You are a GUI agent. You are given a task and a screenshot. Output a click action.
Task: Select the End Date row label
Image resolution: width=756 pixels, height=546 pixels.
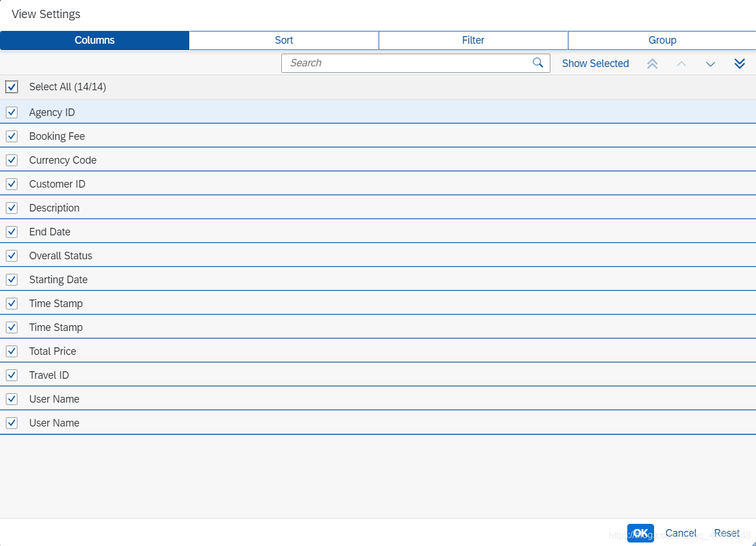50,232
